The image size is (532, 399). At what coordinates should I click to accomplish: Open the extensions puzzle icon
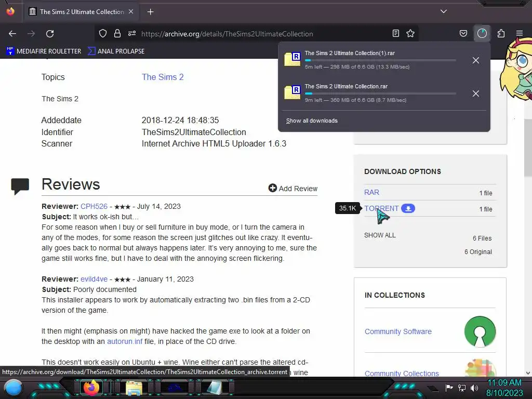(501, 33)
